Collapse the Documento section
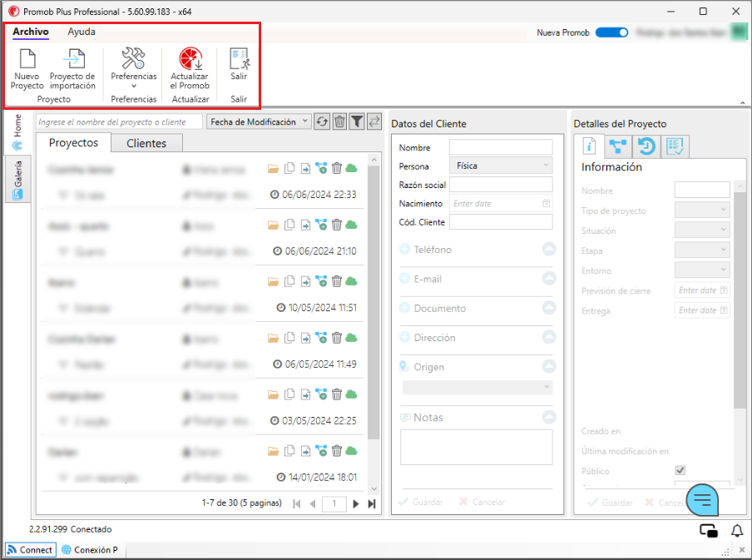 coord(549,308)
